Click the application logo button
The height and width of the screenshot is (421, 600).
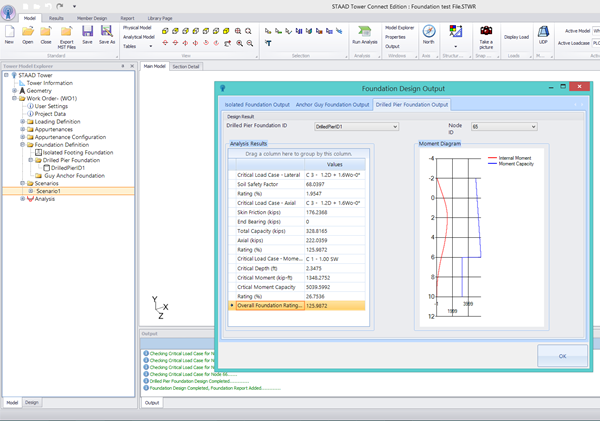click(8, 12)
